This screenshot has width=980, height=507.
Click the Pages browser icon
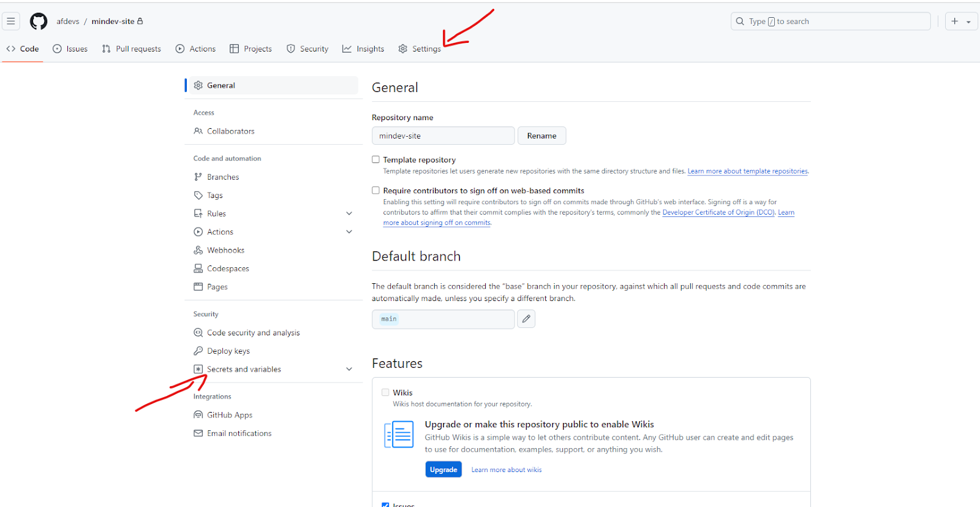[198, 286]
